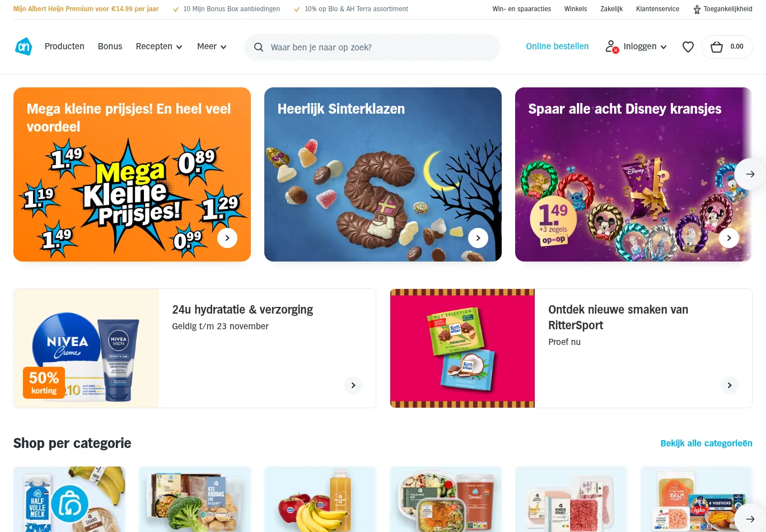Click the Online bestellen link

[x=557, y=46]
